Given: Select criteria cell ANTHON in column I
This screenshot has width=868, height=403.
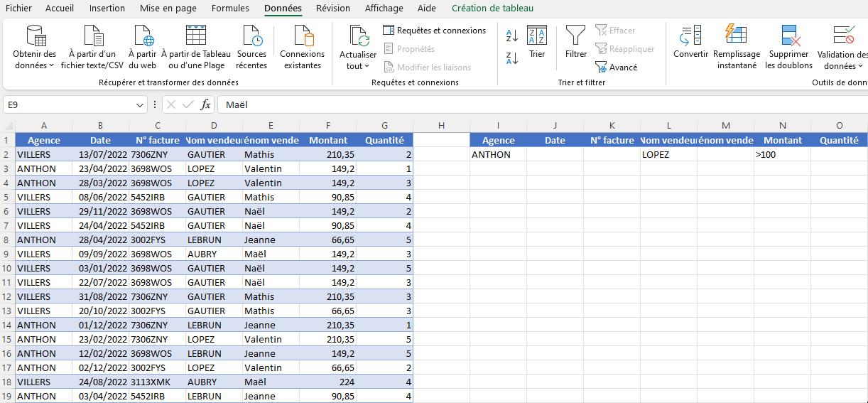Looking at the screenshot, I should pos(498,154).
